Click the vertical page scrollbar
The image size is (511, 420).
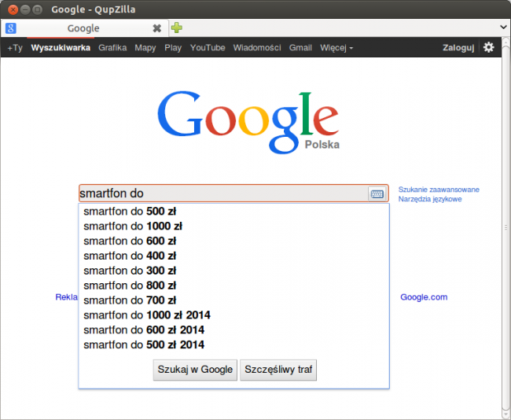pos(505,227)
